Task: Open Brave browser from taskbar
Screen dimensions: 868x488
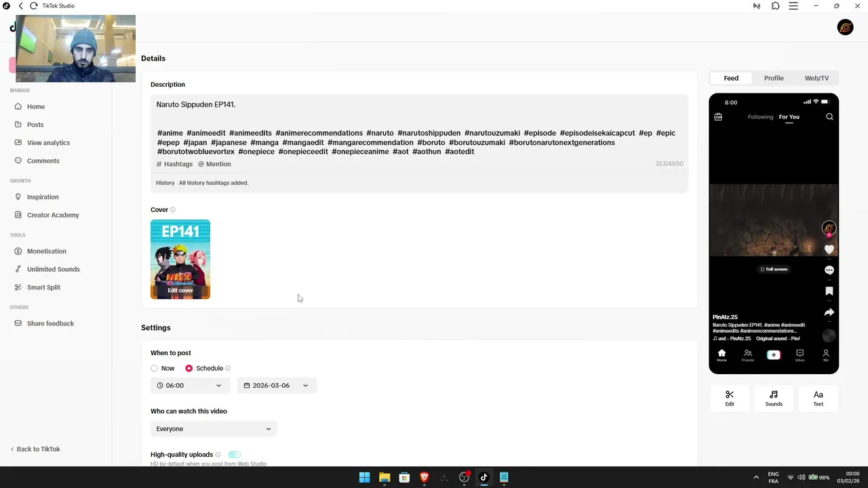Action: click(425, 477)
